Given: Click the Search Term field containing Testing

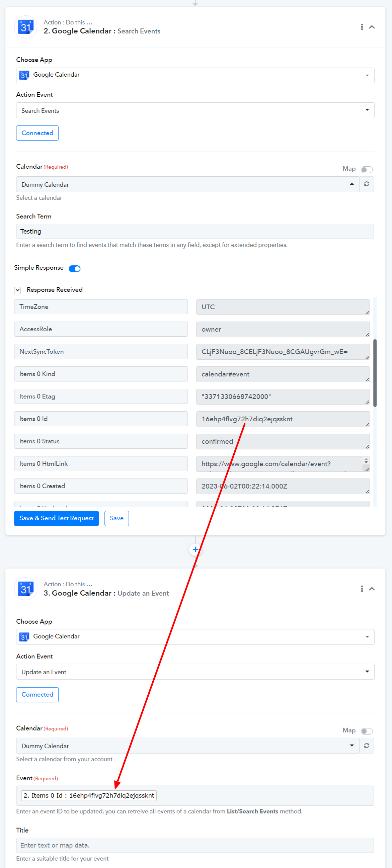Looking at the screenshot, I should (195, 231).
